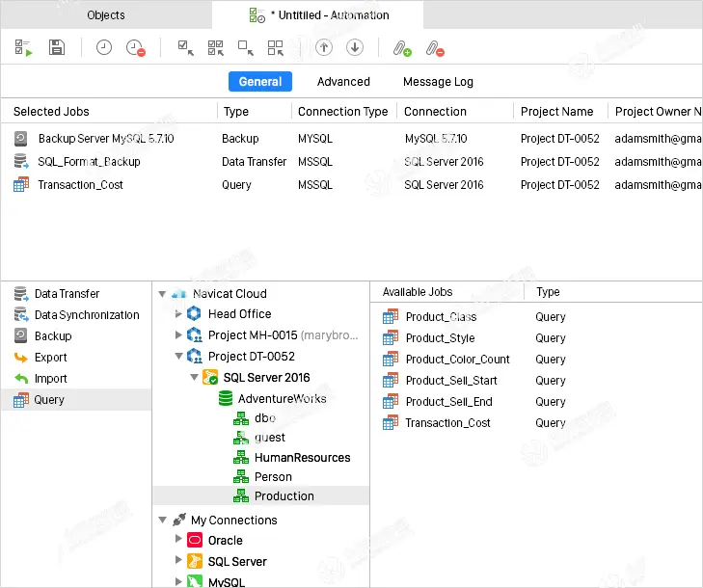Move selected job down
Viewport: 703px width, 588px height.
355,47
